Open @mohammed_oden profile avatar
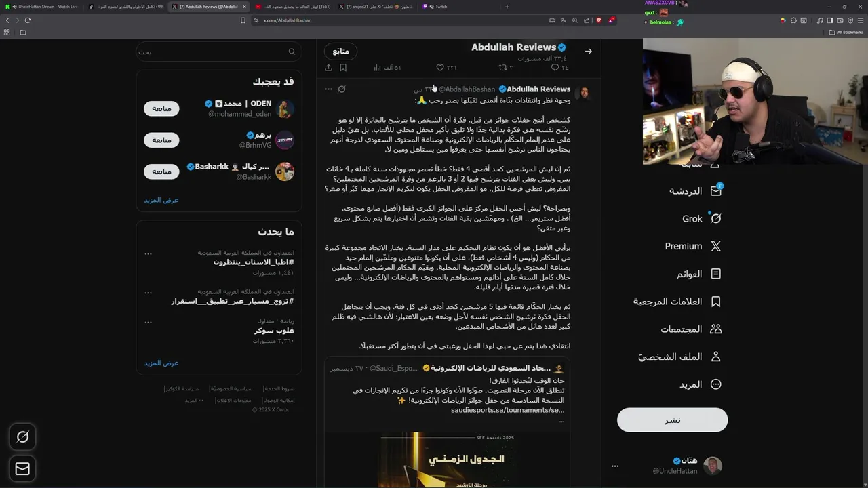 coord(285,108)
